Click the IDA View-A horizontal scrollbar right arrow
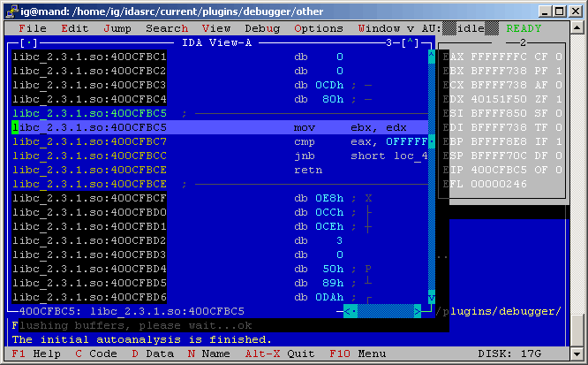The image size is (588, 365). [x=418, y=311]
